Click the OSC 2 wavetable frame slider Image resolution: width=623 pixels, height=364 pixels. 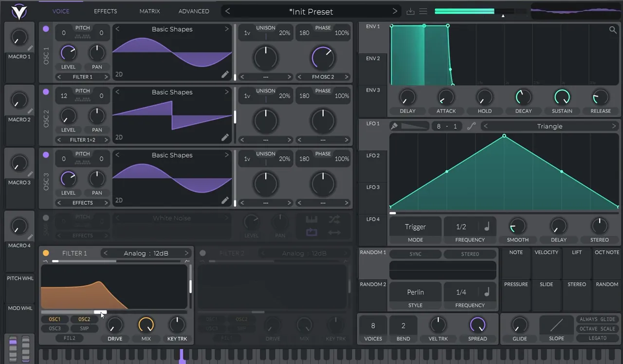coord(235,117)
